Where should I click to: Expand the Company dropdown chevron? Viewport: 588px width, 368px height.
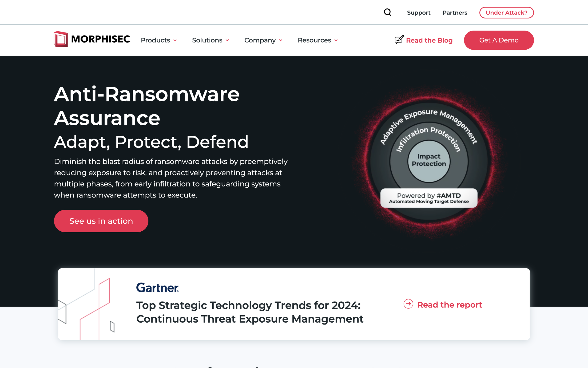[281, 40]
